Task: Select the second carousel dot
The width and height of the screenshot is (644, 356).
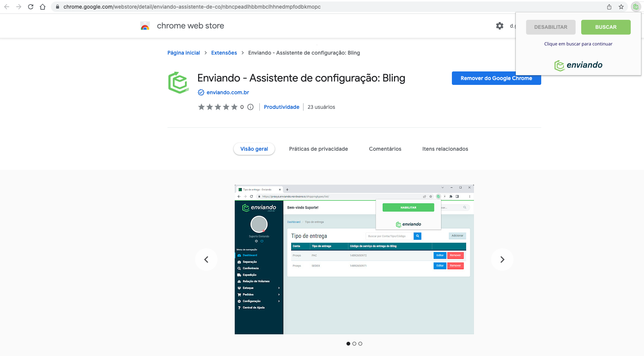Action: 354,344
